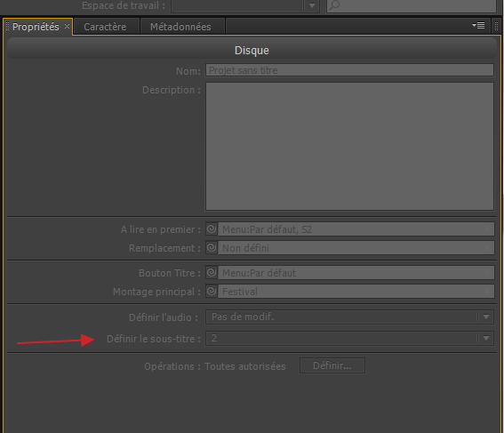Open the Espace de travail dropdown arrow

click(x=312, y=5)
